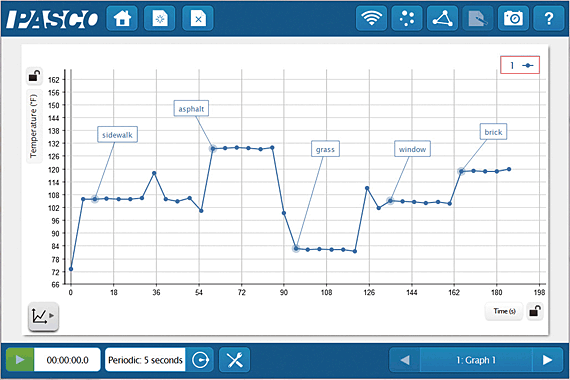Expand the graph tools palette

[43, 317]
